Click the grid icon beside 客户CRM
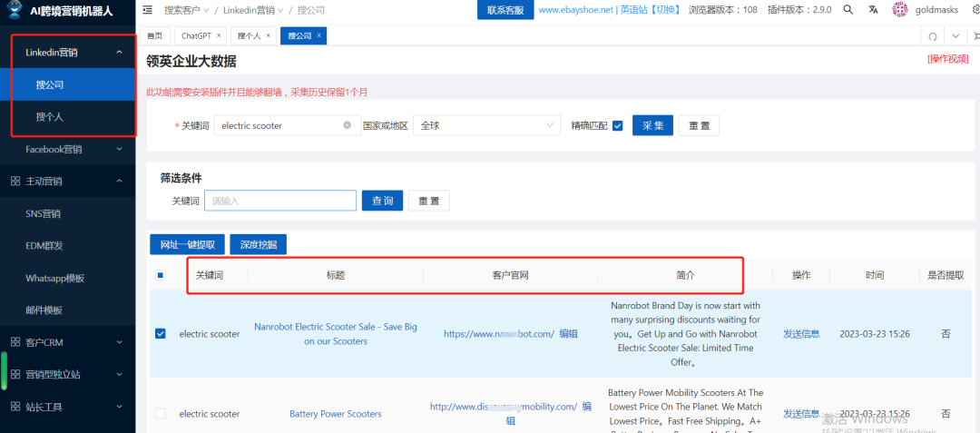The height and width of the screenshot is (433, 980). click(15, 342)
